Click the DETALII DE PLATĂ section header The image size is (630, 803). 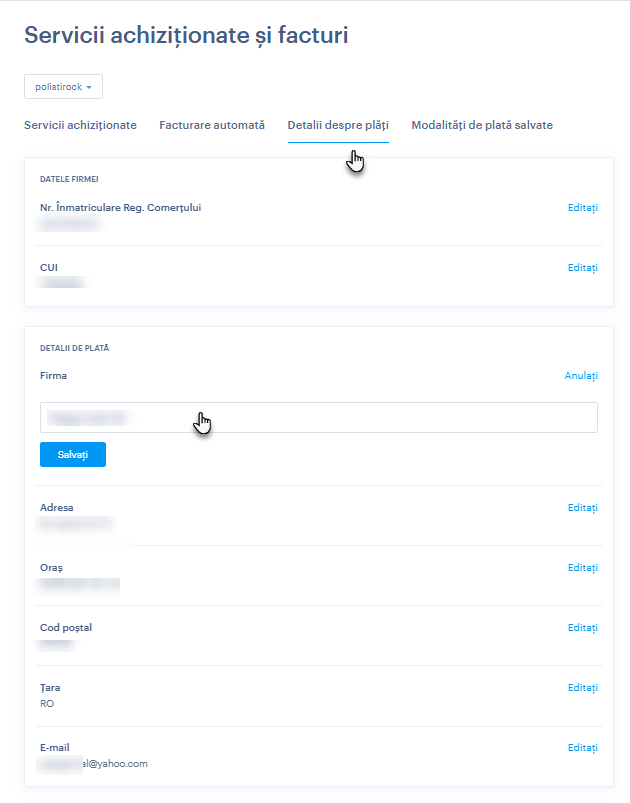coord(74,348)
